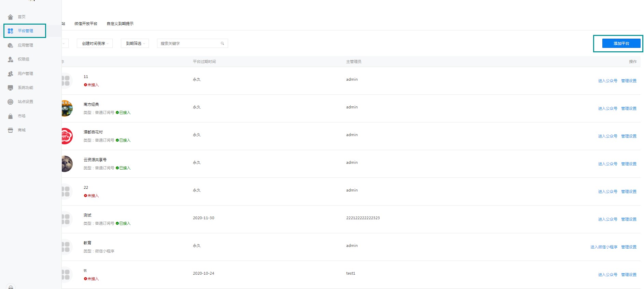This screenshot has height=289, width=644.
Task: Click the admin name test1
Action: click(351, 273)
